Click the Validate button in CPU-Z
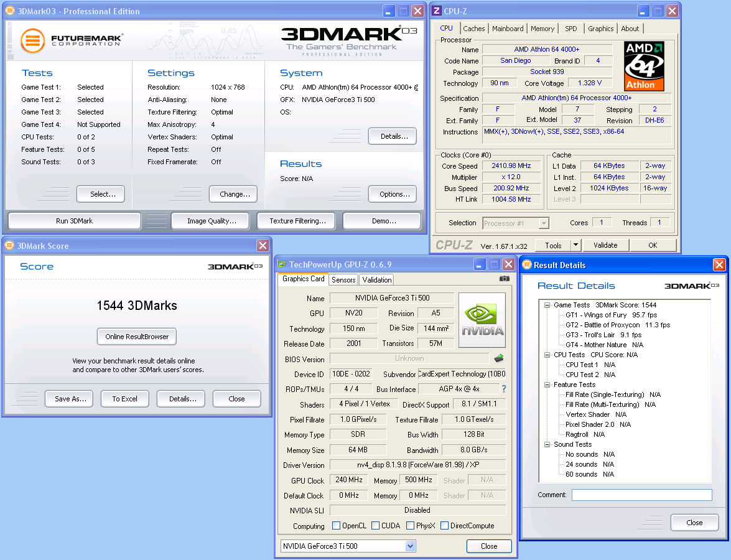 [605, 245]
